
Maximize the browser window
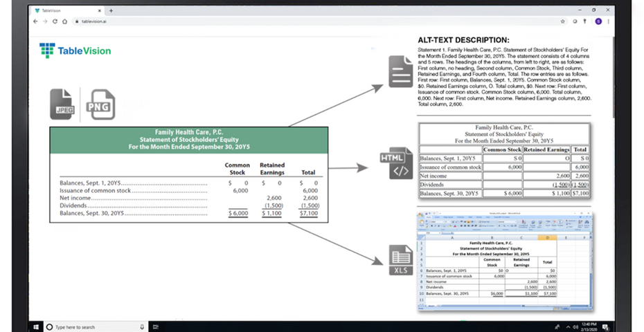(594, 10)
